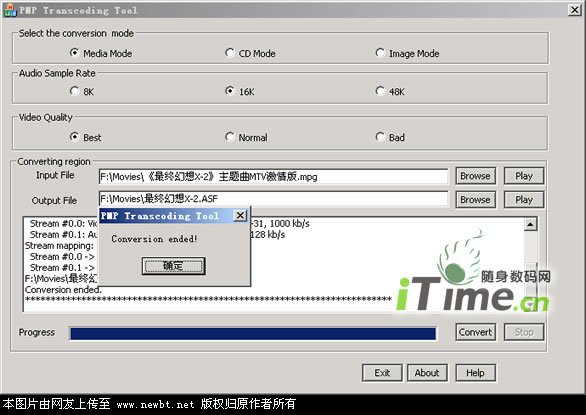The width and height of the screenshot is (586, 415).
Task: Click the Convert button
Action: pos(475,332)
